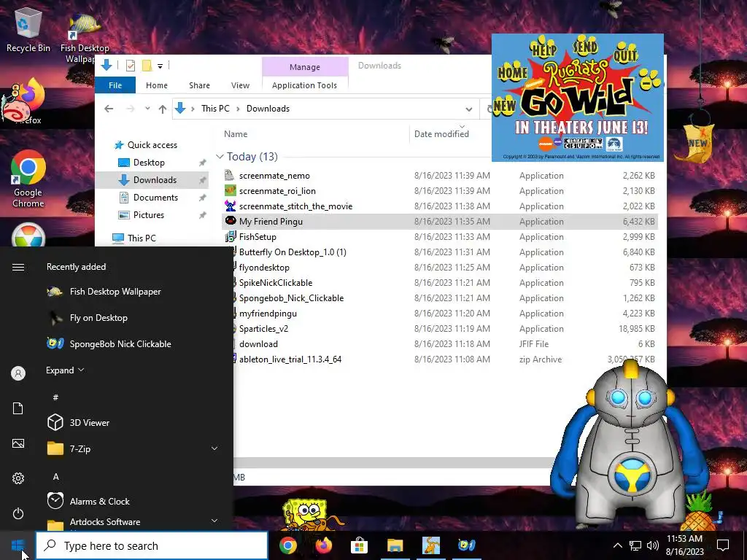Show hidden system tray icons
This screenshot has width=747, height=560.
pyautogui.click(x=617, y=545)
